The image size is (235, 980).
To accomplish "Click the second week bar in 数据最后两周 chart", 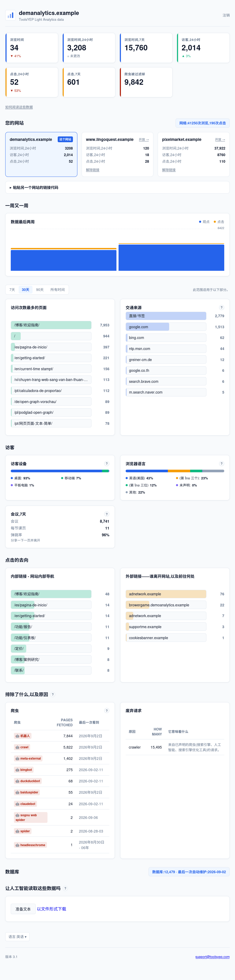I will coord(172,257).
